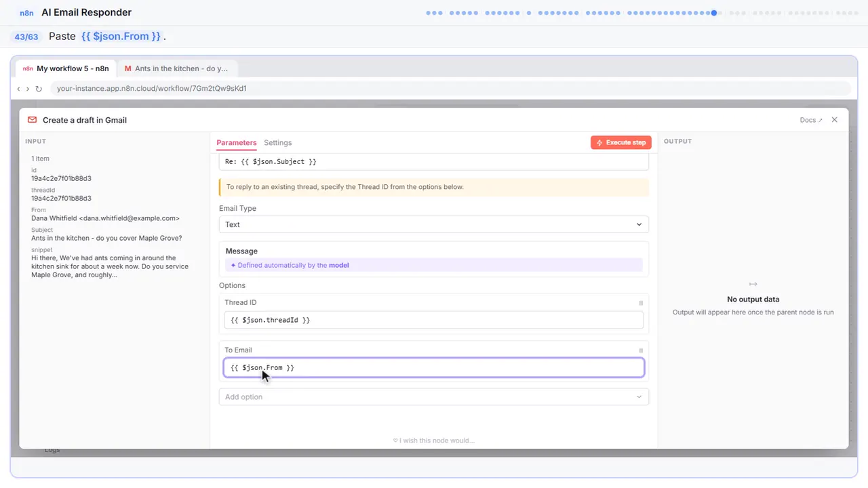Click the 43/63 step counter badge
Screen dimensions: 868x488
coord(26,37)
